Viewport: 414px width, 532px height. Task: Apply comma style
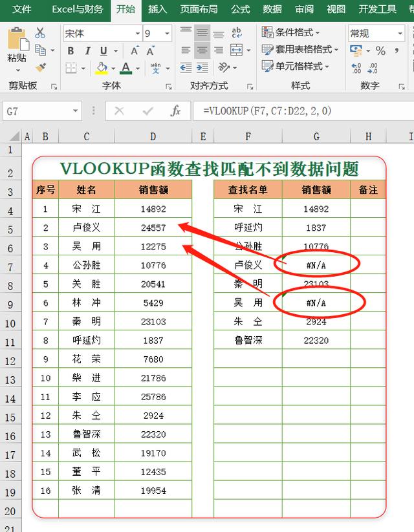point(397,51)
